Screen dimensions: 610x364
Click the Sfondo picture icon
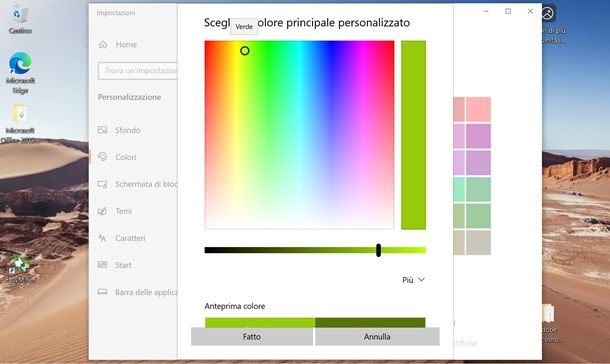coord(102,130)
